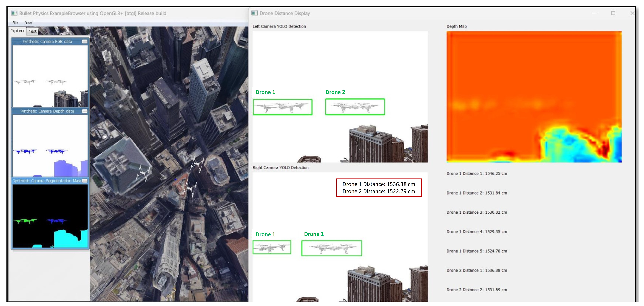Click the Drone 2 box in Right Camera
This screenshot has width=644, height=306.
(332, 248)
